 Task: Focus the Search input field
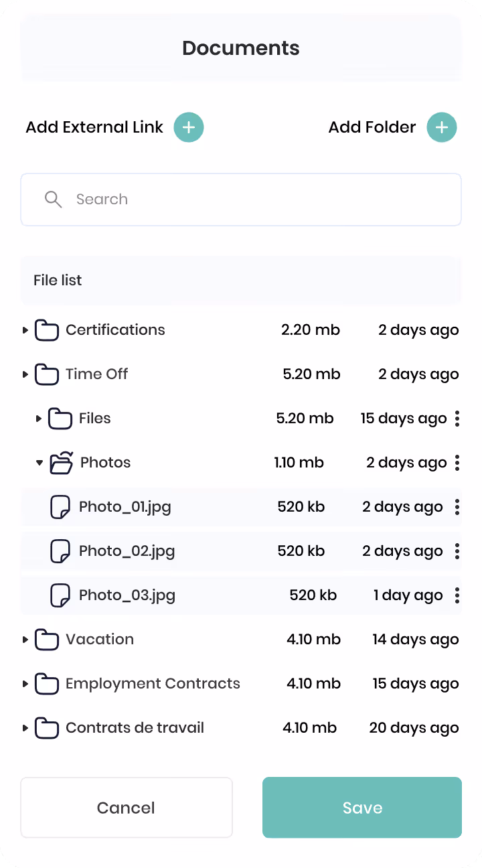point(241,200)
